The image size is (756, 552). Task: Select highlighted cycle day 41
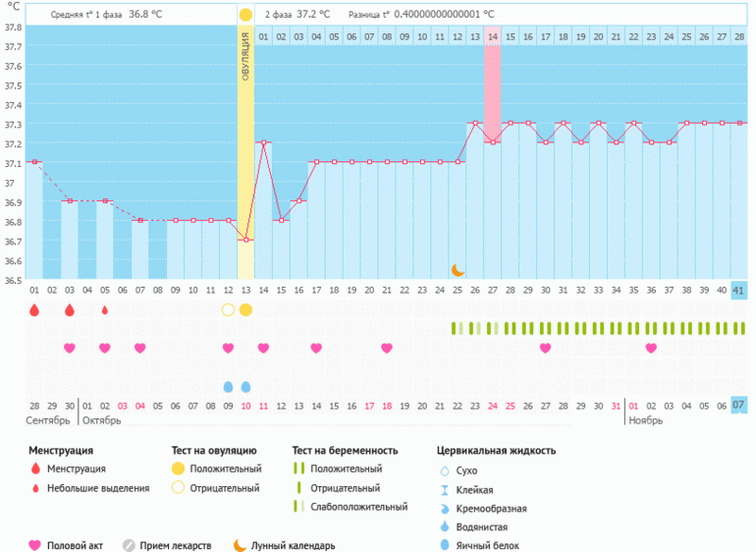(739, 290)
